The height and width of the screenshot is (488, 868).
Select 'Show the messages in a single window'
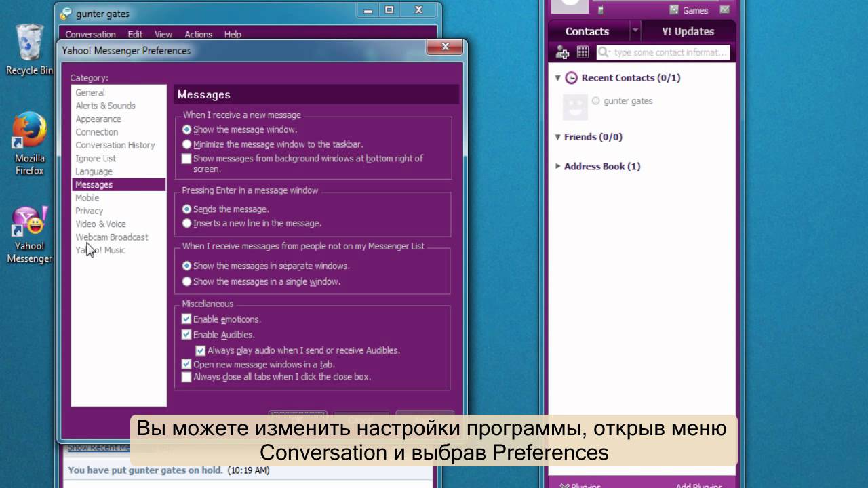187,281
